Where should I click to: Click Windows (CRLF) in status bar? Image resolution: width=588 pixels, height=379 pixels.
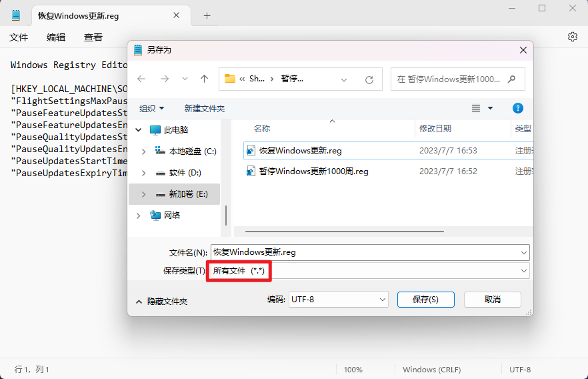431,370
